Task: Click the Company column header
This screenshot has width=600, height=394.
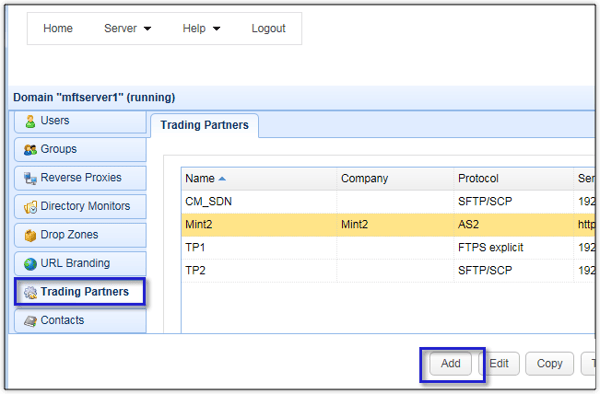Action: 395,179
